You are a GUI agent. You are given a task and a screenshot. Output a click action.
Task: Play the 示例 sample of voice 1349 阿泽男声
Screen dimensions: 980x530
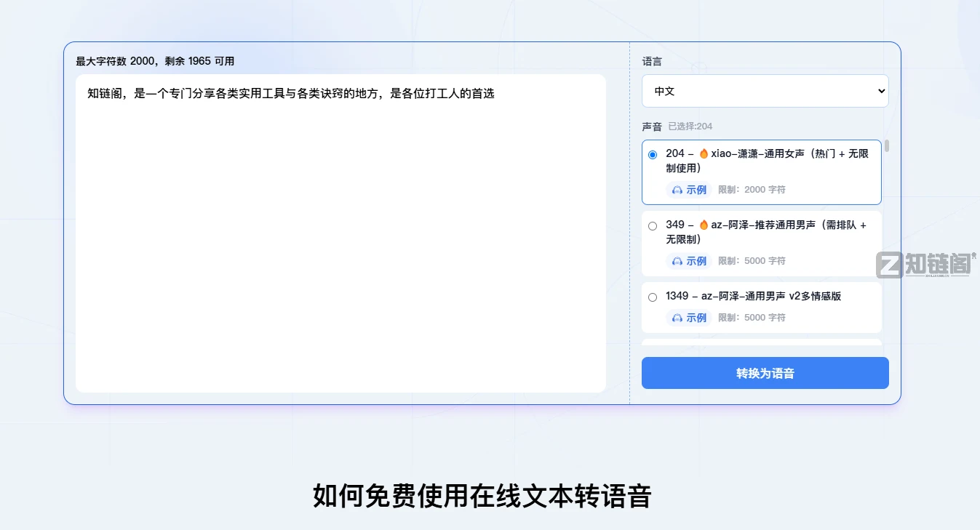(x=696, y=318)
